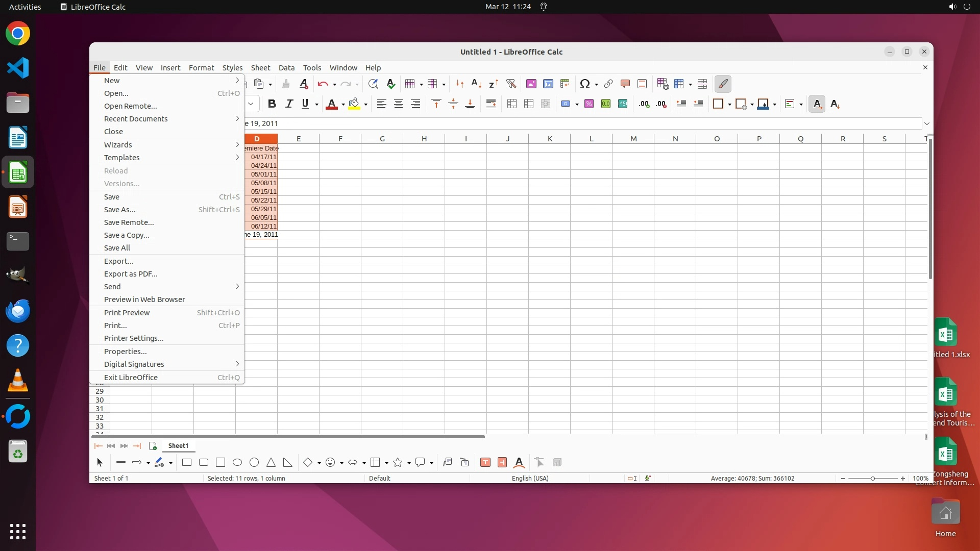Format cells as percent
The height and width of the screenshot is (551, 980).
click(x=589, y=104)
